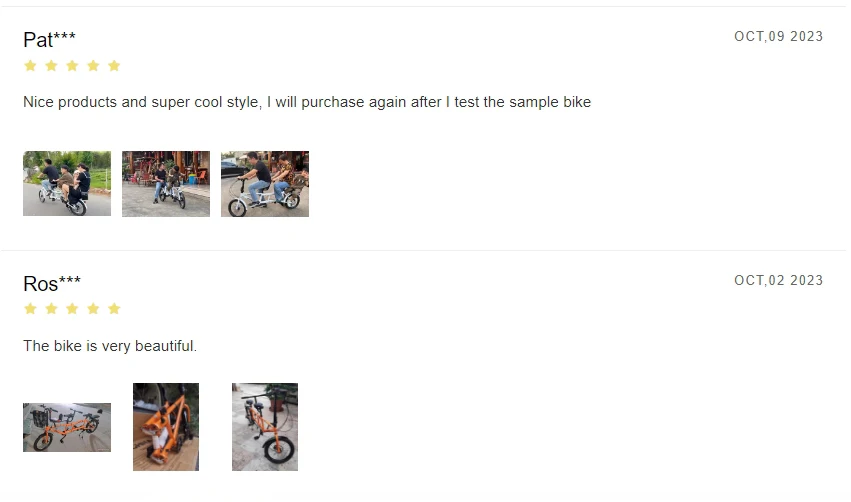
Task: Open Ros***'s middle photo of the folded orange bike
Action: 166,427
